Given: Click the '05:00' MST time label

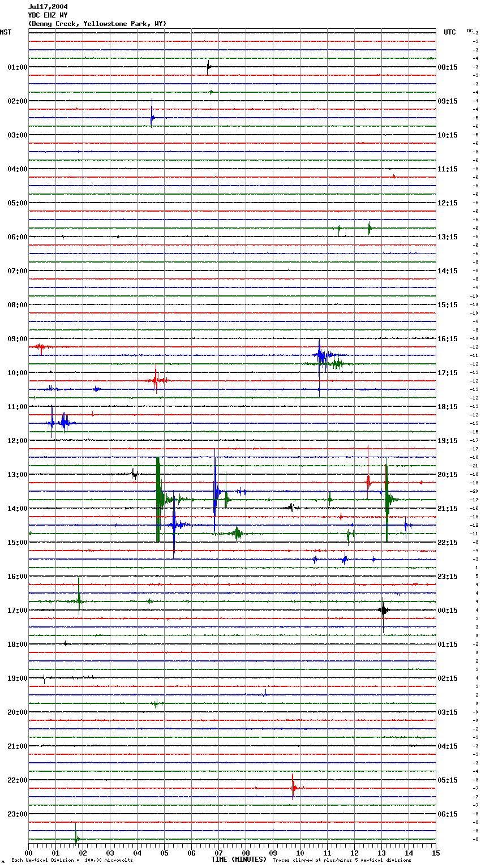Looking at the screenshot, I should 17,203.
